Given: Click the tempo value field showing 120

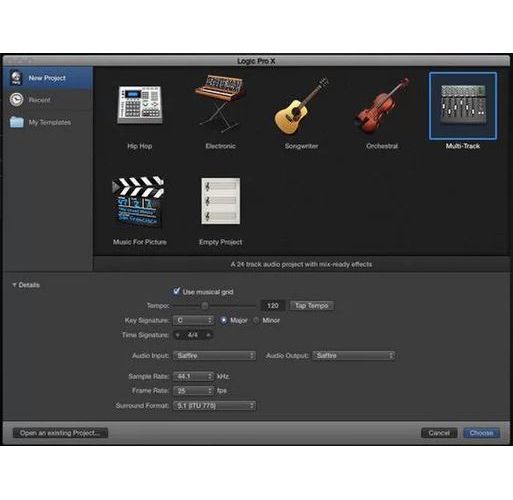Looking at the screenshot, I should click(273, 306).
